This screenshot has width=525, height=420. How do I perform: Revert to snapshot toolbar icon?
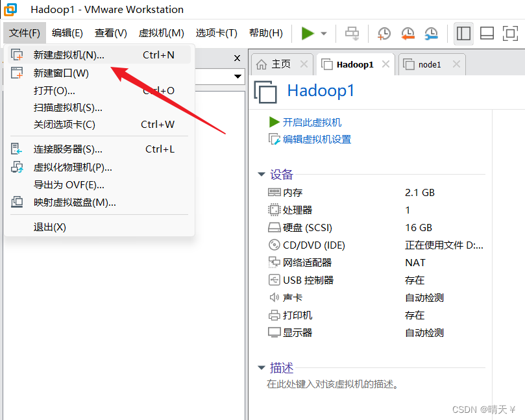tap(408, 34)
